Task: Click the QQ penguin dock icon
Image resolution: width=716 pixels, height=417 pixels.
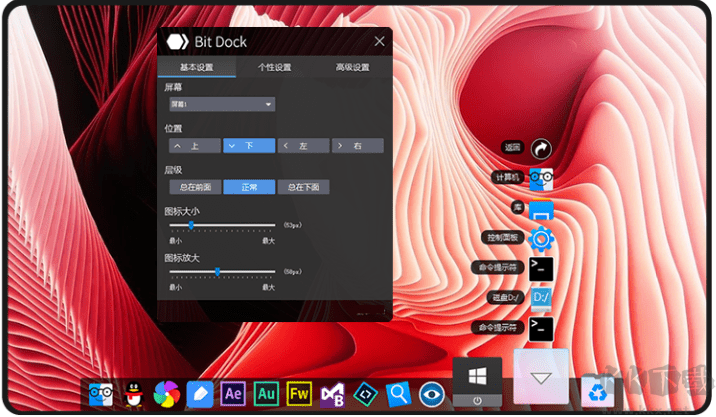Action: pos(134,393)
